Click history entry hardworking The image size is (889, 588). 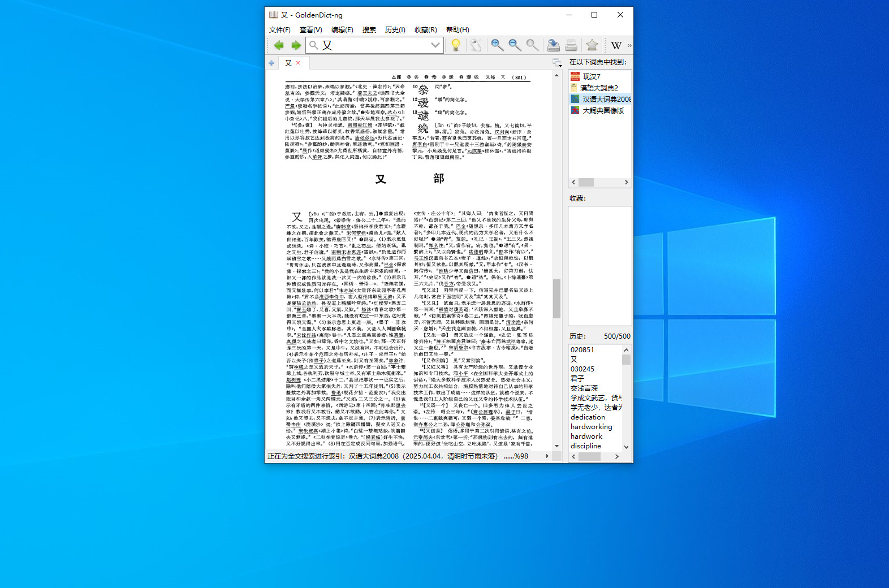click(591, 426)
